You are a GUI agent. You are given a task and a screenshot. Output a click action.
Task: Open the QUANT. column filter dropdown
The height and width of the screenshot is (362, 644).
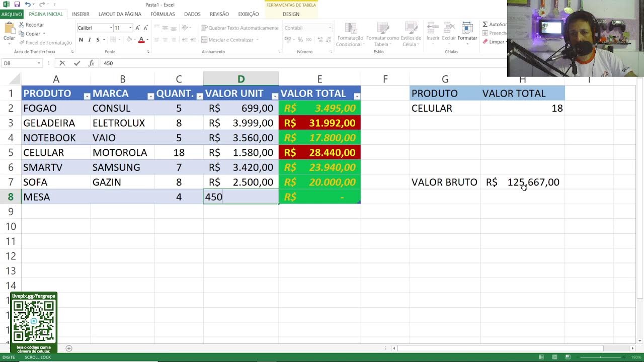click(x=200, y=96)
